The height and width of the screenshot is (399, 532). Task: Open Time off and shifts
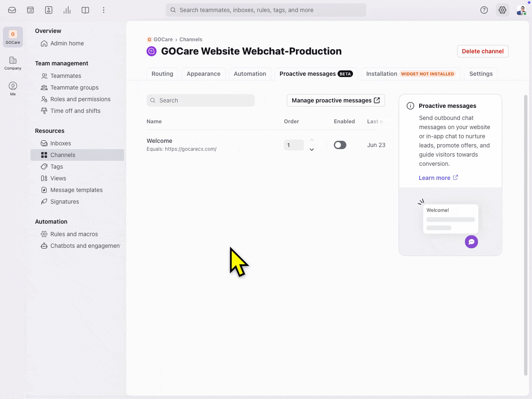click(75, 111)
